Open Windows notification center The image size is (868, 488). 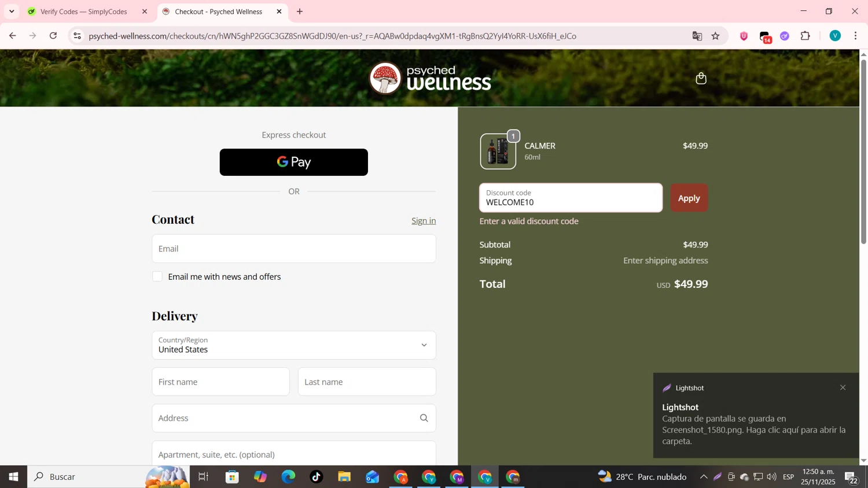point(851,477)
